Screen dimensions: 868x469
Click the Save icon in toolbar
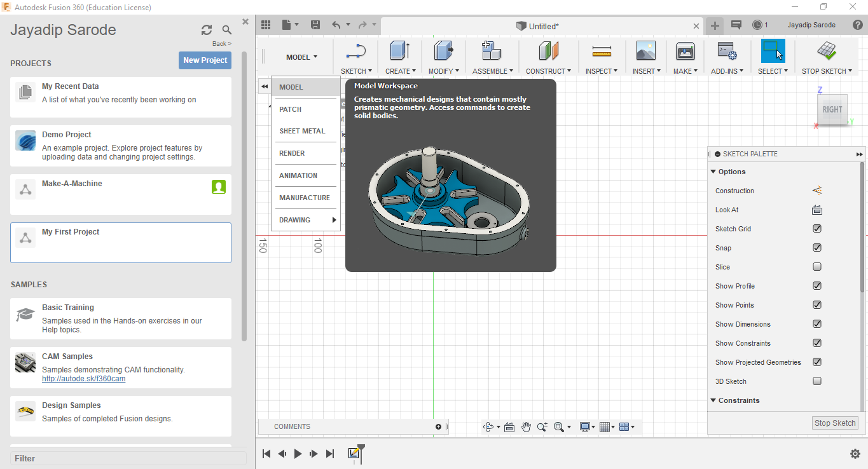coord(315,25)
